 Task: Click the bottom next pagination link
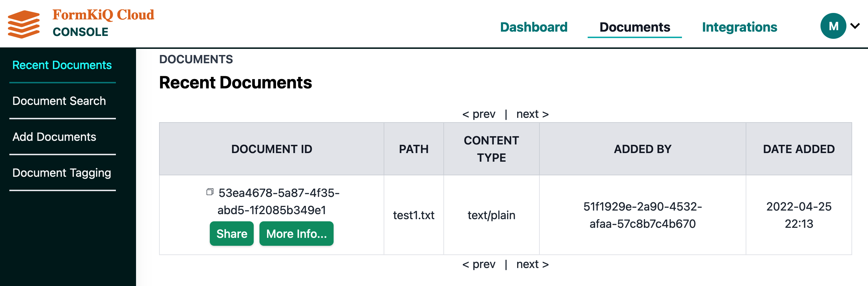tap(533, 264)
